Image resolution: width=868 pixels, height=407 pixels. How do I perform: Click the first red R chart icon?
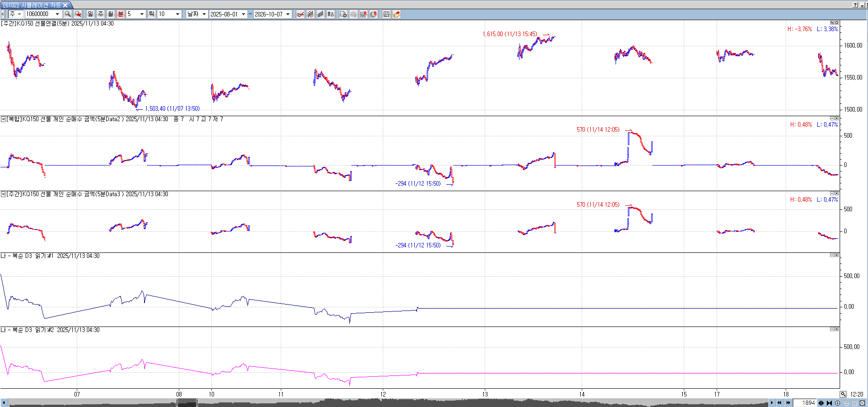click(x=364, y=14)
